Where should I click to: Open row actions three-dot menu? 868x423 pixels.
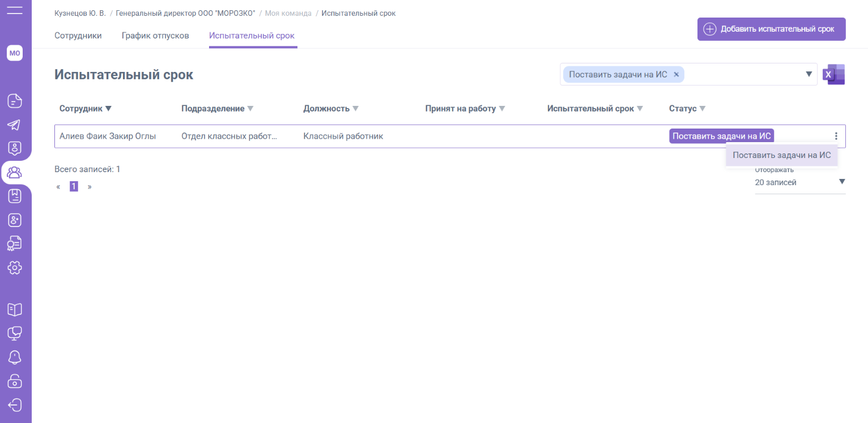[836, 136]
